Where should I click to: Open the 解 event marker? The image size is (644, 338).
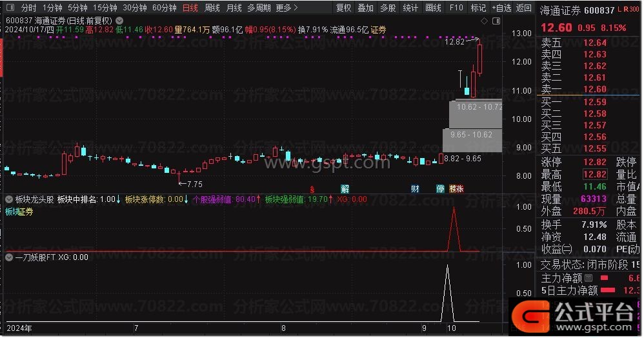(345, 189)
